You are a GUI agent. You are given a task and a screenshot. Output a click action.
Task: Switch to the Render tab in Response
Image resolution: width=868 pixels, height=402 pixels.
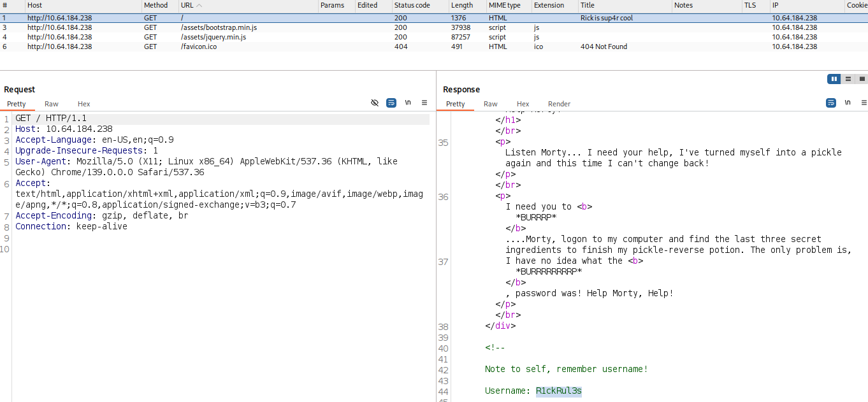(x=559, y=104)
